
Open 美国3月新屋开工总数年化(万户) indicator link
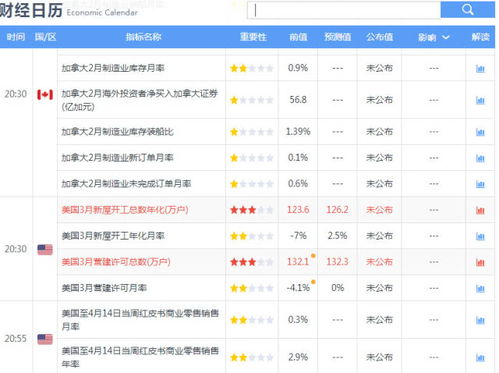[x=125, y=210]
